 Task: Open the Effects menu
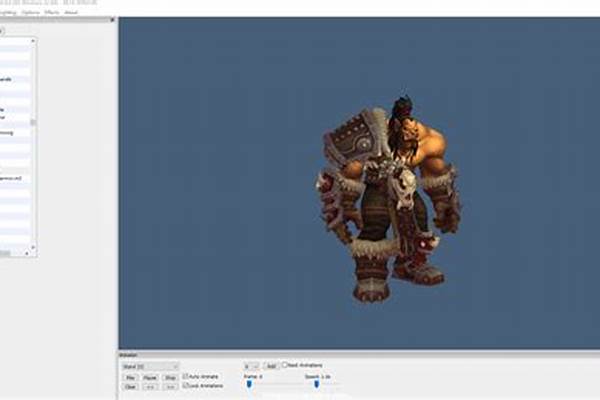click(x=52, y=12)
